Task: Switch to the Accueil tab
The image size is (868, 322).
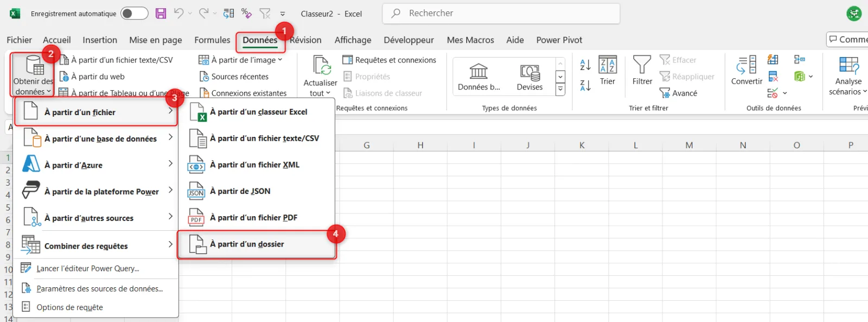Action: point(57,40)
